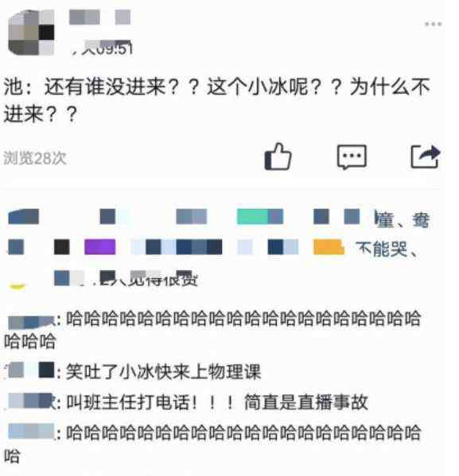Open the poster's pixelated profile avatar
459x476 pixels.
[31, 33]
